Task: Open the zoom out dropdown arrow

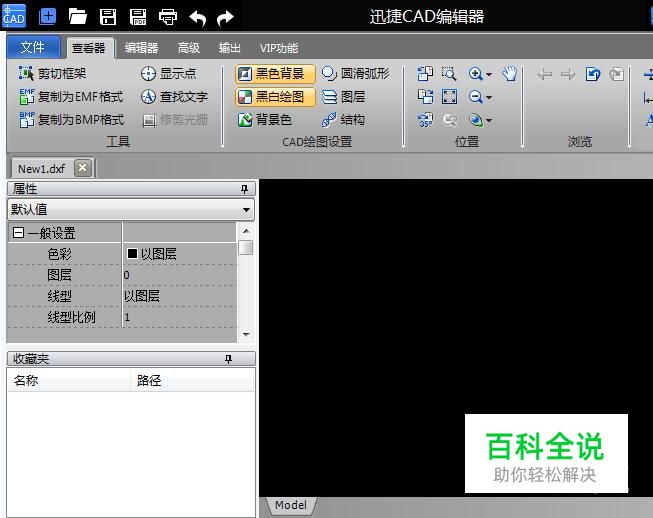Action: point(489,98)
